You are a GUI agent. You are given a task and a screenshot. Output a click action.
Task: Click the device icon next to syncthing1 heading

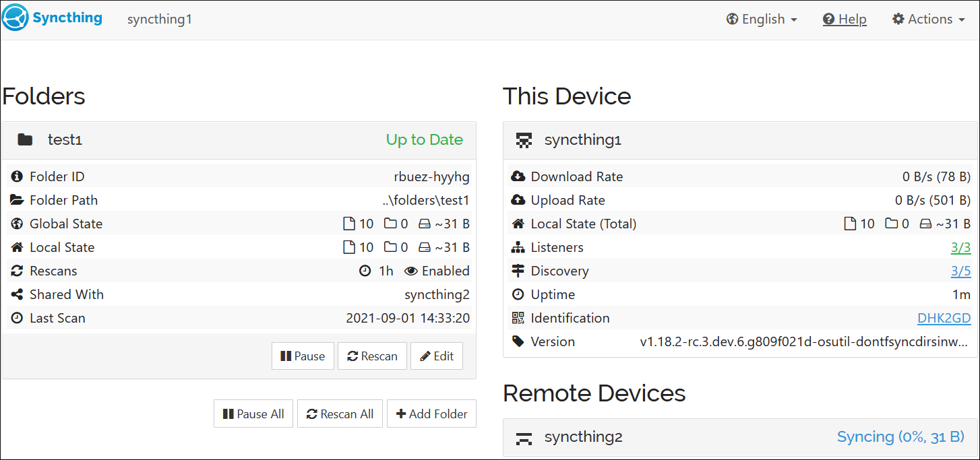(x=524, y=140)
